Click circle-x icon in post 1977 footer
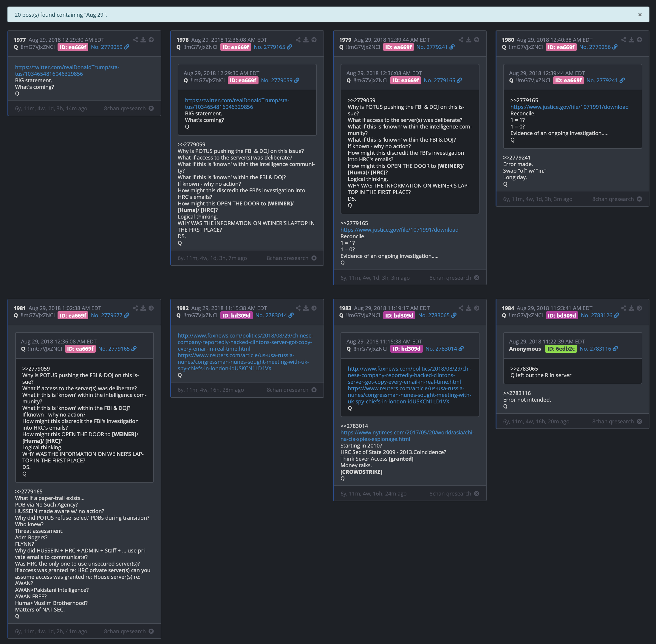Viewport: 656px width, 644px height. click(151, 108)
